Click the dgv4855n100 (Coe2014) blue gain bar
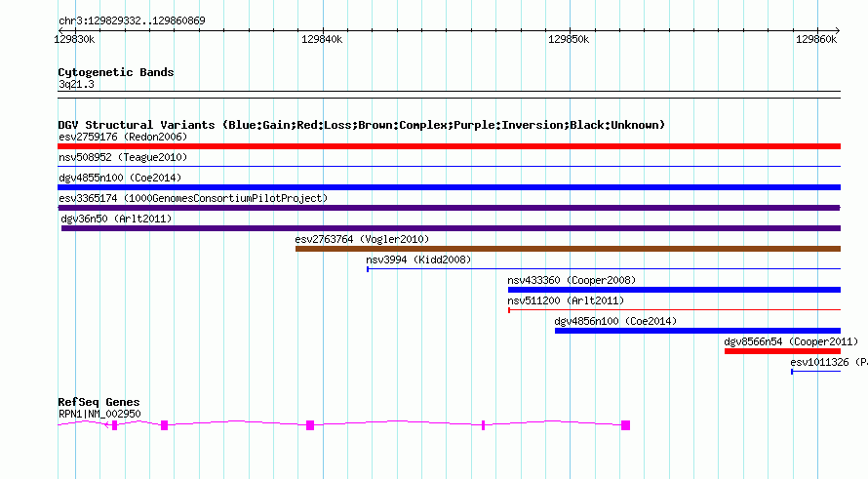This screenshot has height=479, width=868. click(449, 187)
